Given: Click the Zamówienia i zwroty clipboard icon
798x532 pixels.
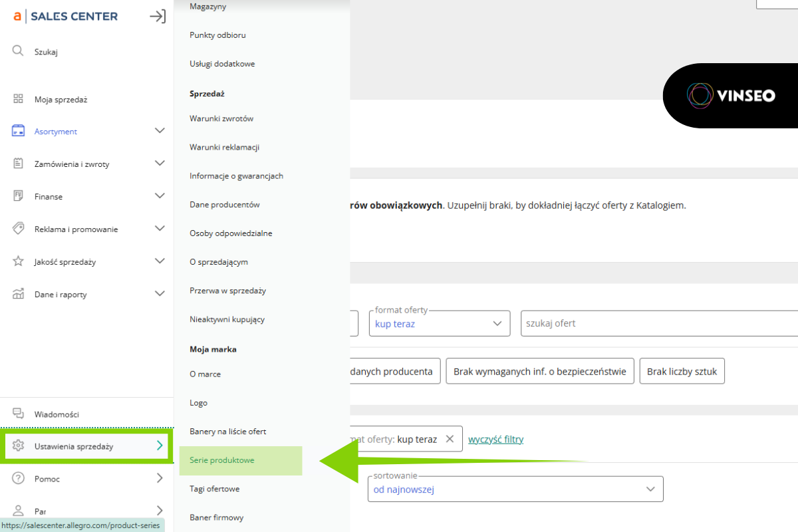Looking at the screenshot, I should tap(18, 163).
